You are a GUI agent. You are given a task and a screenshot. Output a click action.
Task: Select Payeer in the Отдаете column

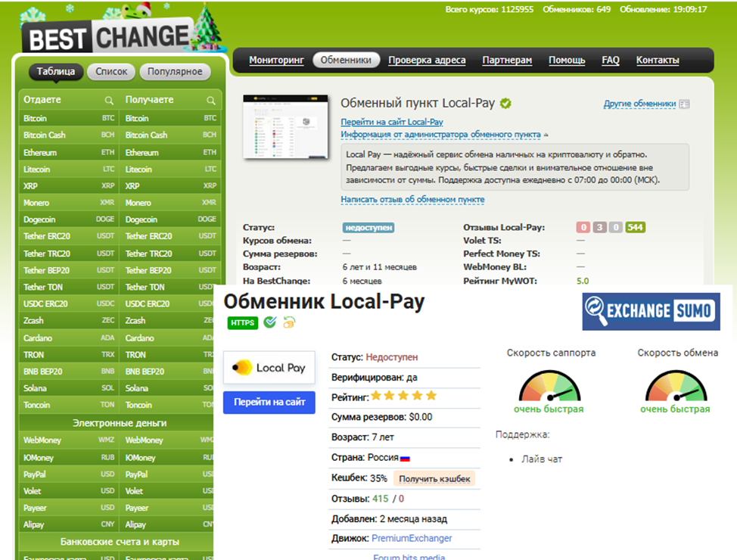69,508
